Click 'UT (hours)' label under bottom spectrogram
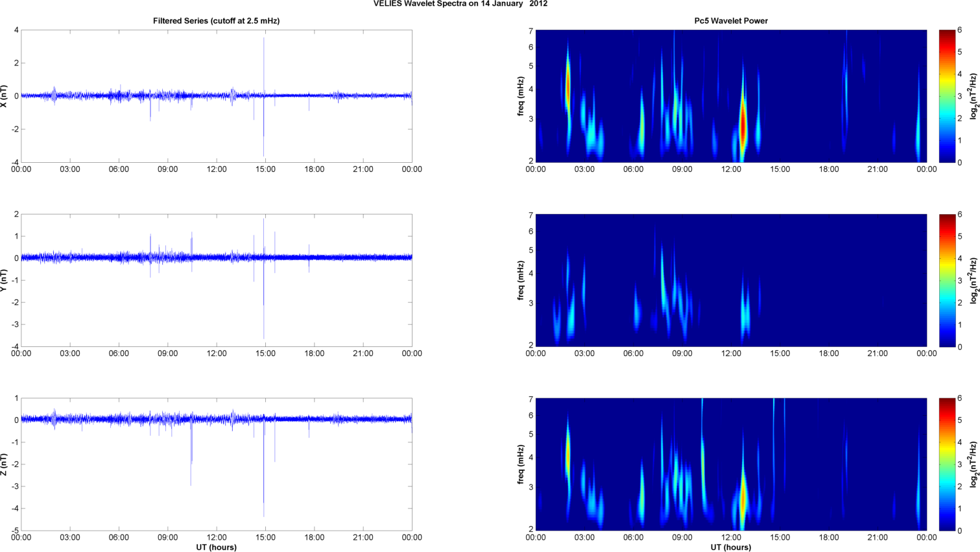The height and width of the screenshot is (552, 980). [731, 547]
